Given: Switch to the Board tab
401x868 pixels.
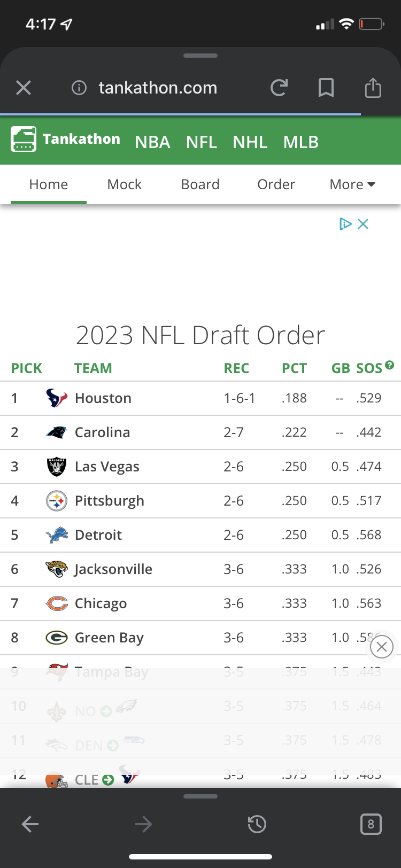Looking at the screenshot, I should pos(200,184).
